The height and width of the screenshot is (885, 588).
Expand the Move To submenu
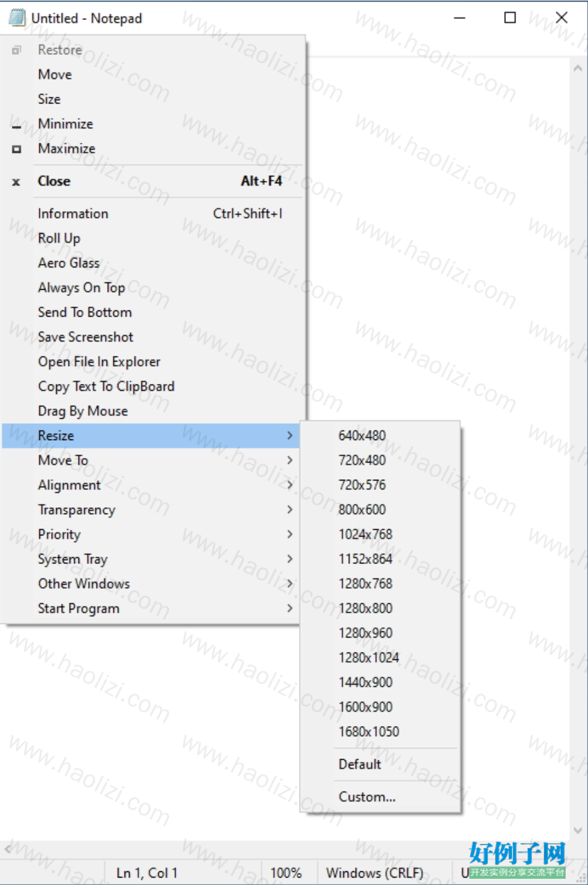coord(151,461)
